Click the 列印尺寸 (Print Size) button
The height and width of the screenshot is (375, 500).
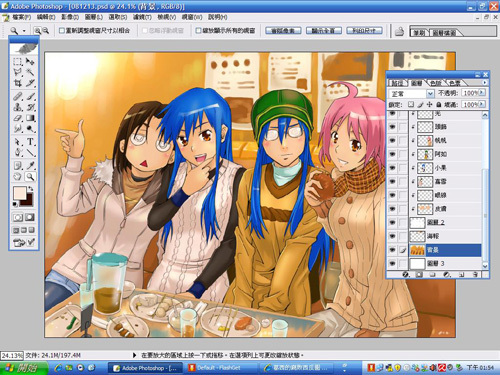tap(364, 31)
